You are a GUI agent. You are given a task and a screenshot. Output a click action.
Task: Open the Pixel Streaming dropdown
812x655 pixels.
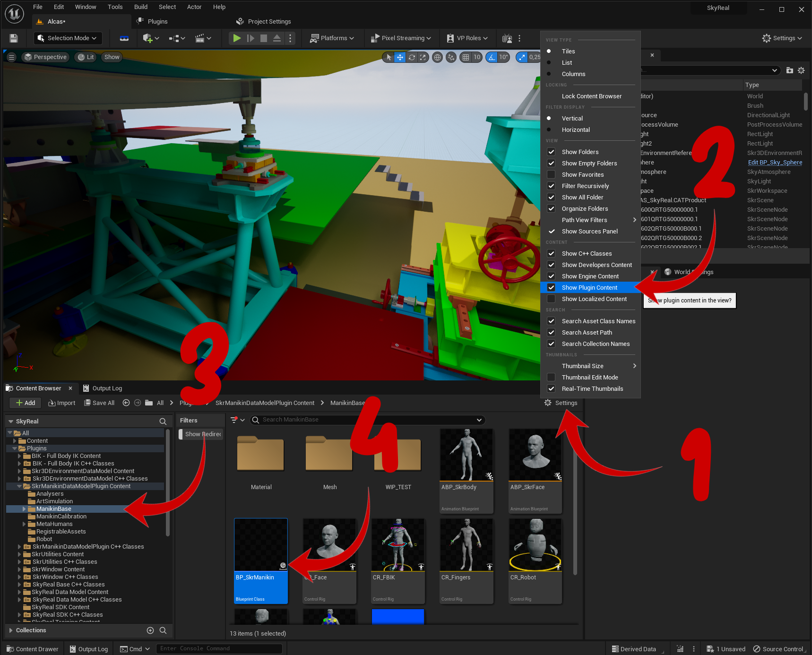pyautogui.click(x=401, y=38)
